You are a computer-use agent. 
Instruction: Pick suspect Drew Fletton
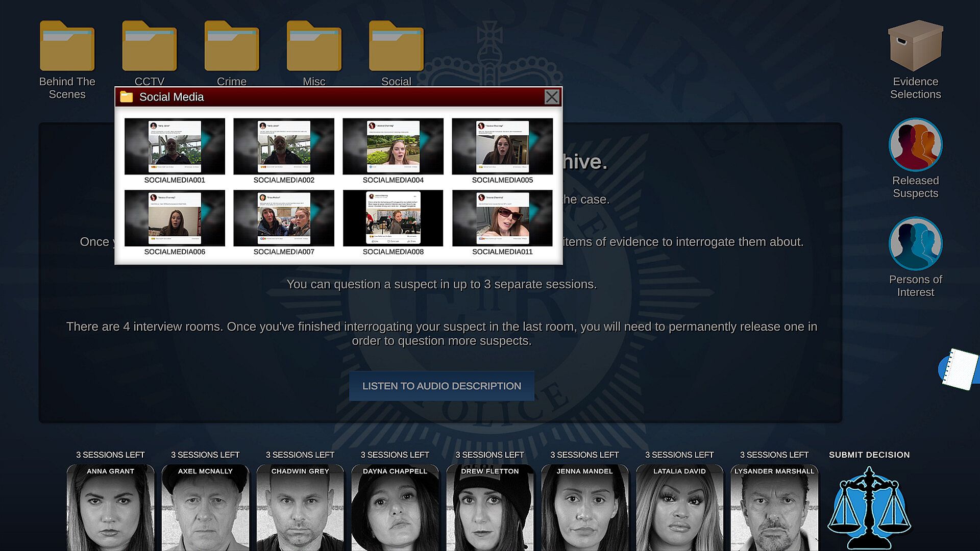489,508
